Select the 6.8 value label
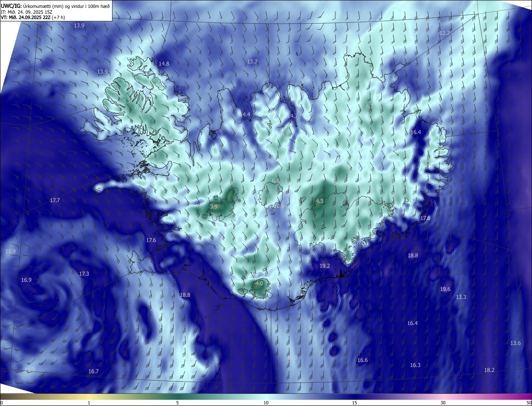 pyautogui.click(x=276, y=181)
